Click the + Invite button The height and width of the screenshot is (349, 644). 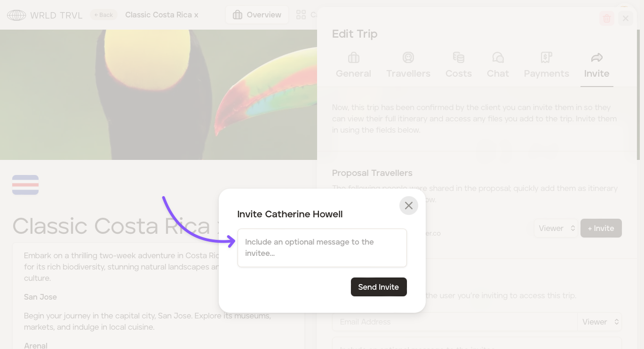(601, 228)
